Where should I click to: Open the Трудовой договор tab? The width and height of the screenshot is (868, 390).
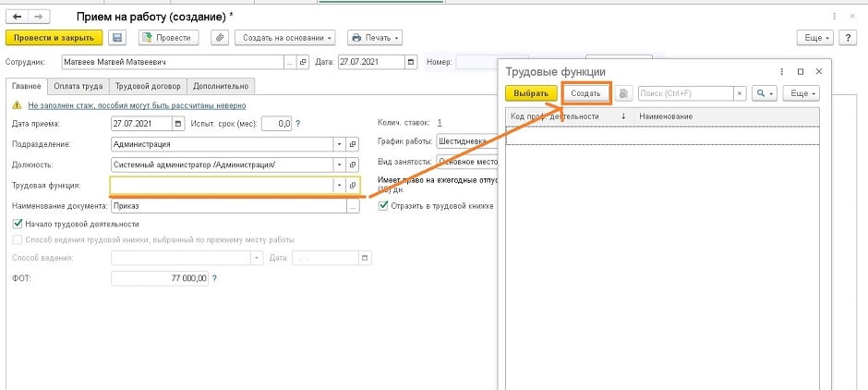147,86
